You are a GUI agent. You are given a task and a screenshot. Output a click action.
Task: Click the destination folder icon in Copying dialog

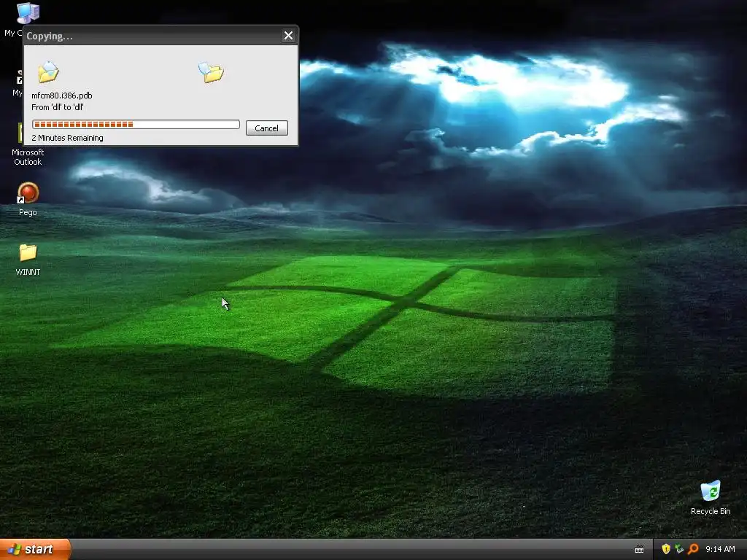(211, 72)
